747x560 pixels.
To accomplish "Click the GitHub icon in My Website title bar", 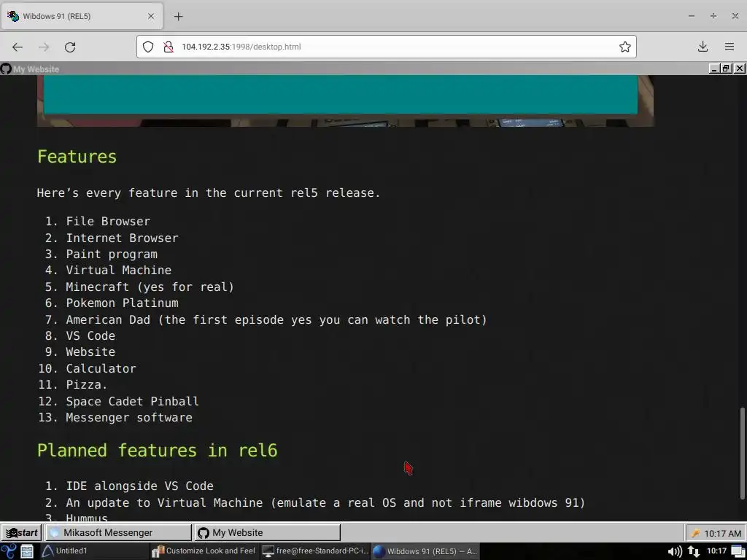I will 6,69.
